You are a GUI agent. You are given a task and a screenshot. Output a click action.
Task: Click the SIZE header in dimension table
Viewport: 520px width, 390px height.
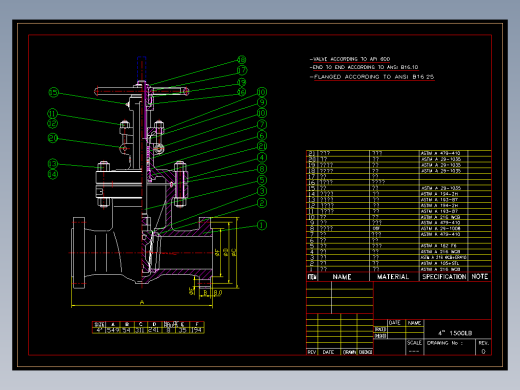pyautogui.click(x=99, y=324)
